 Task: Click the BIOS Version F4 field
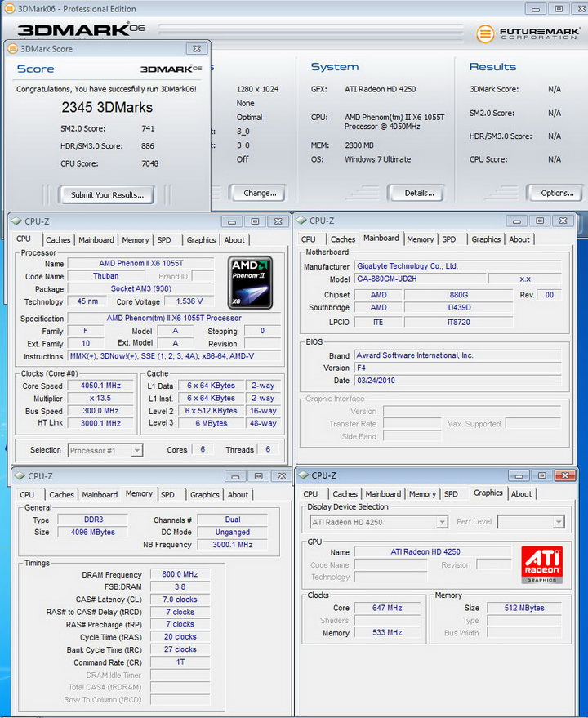tap(458, 368)
